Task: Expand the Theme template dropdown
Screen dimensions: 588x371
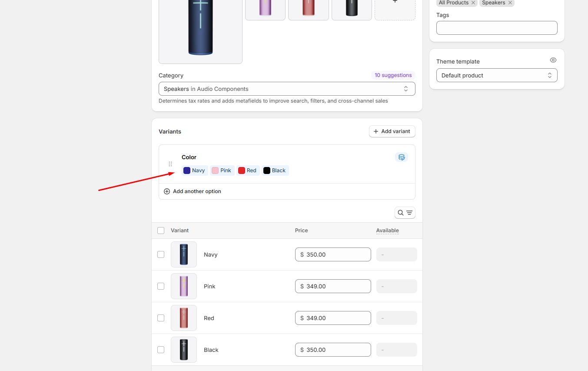Action: [496, 75]
